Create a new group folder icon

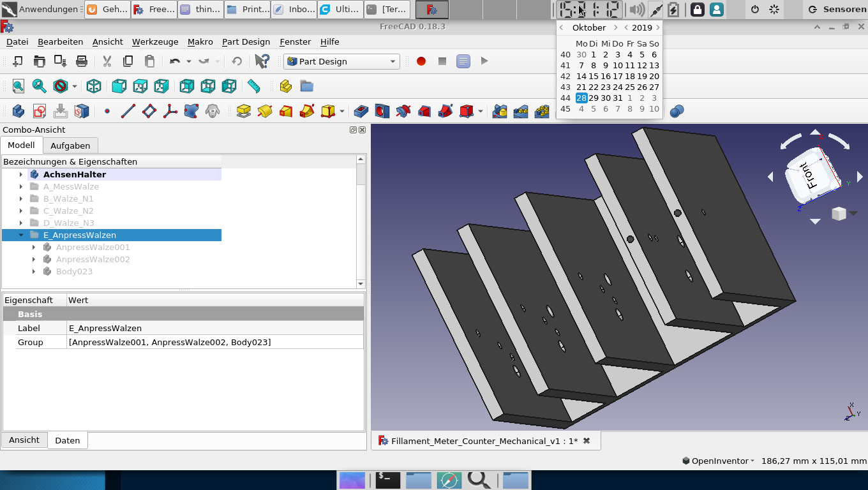tap(306, 86)
